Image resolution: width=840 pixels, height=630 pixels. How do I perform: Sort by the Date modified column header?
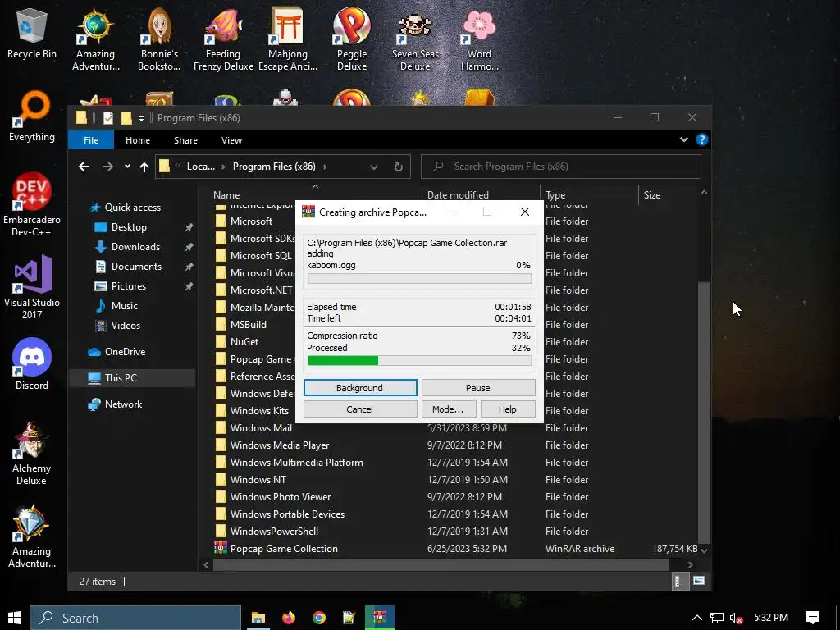481,195
